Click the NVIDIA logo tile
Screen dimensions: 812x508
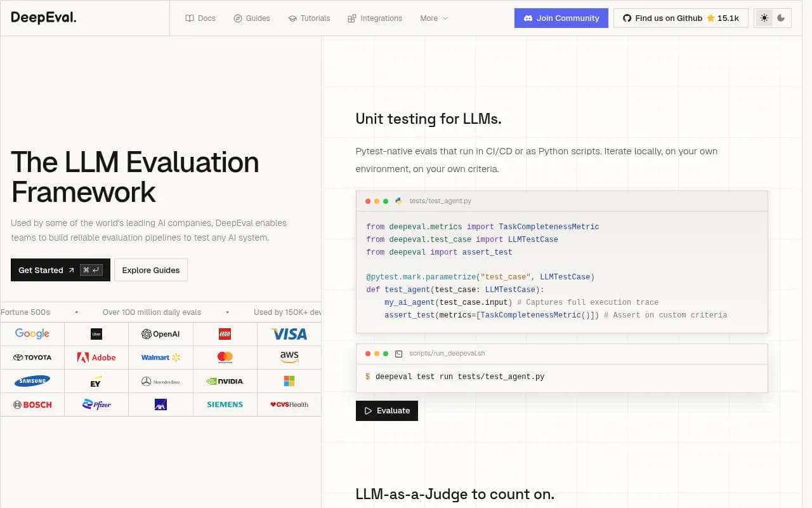coord(225,381)
